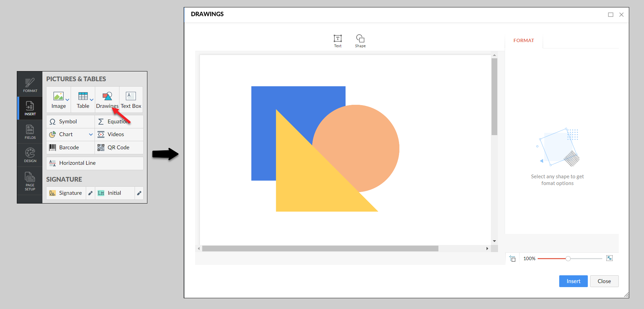Edit the Signature with pencil icon

[90, 193]
